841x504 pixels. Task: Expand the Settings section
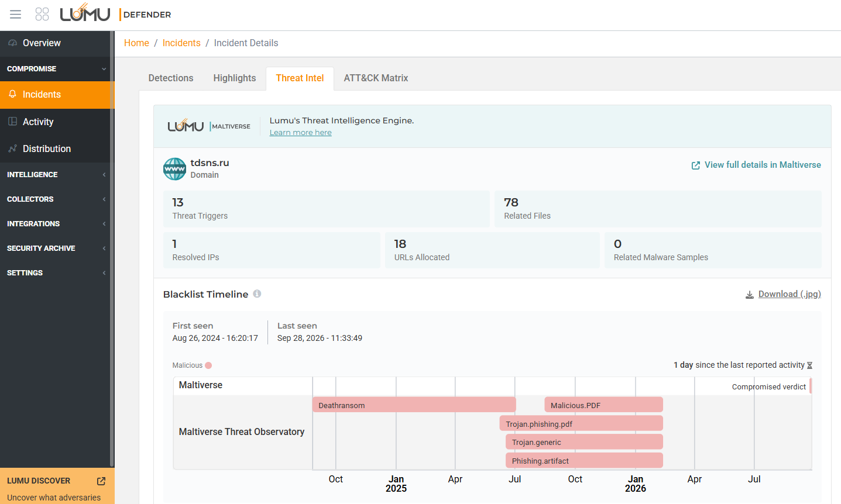point(57,273)
